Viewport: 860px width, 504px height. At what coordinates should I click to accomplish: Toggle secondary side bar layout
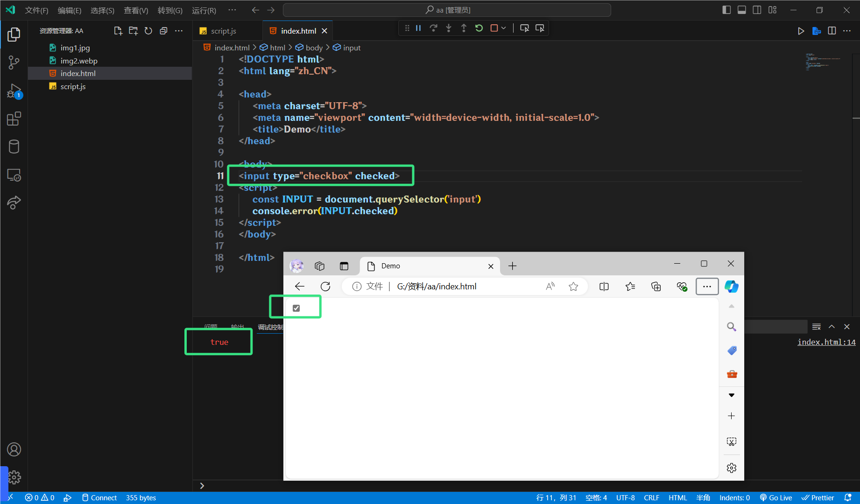pos(757,10)
